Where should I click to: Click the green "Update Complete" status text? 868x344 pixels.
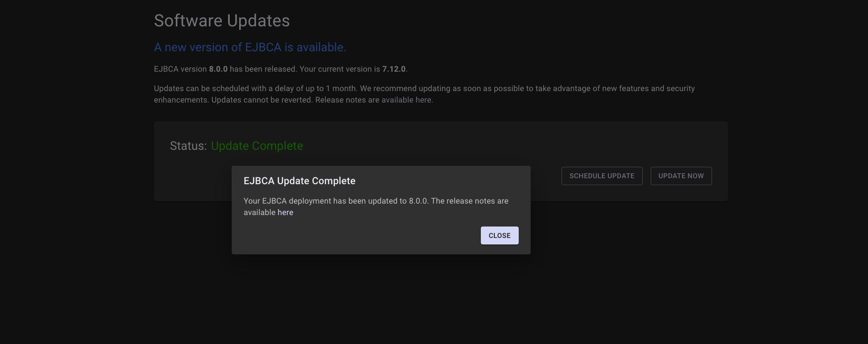pos(257,146)
